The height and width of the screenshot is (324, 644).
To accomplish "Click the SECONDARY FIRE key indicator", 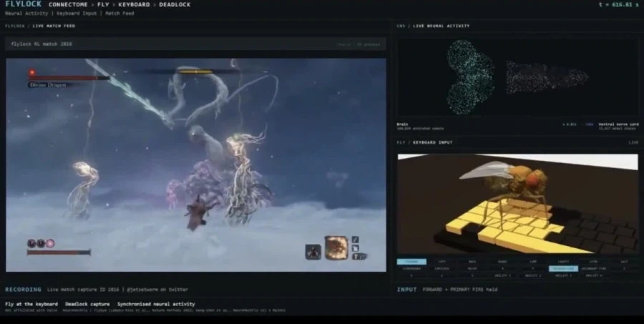I will coord(594,268).
